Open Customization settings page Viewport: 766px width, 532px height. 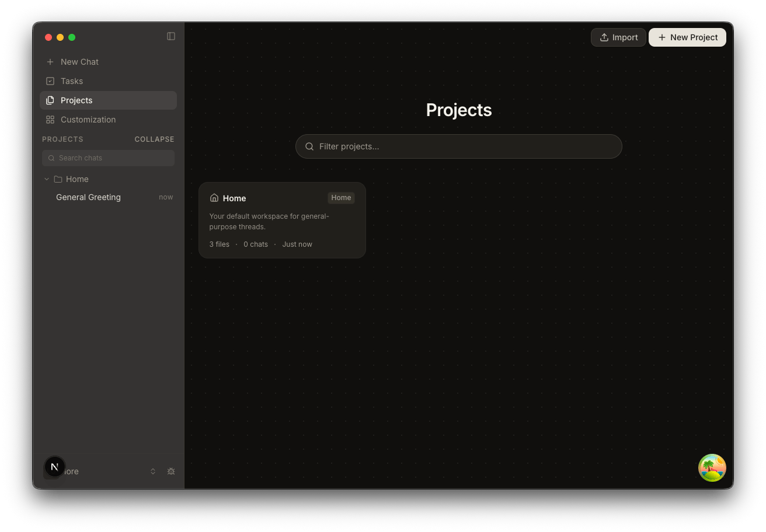point(108,120)
